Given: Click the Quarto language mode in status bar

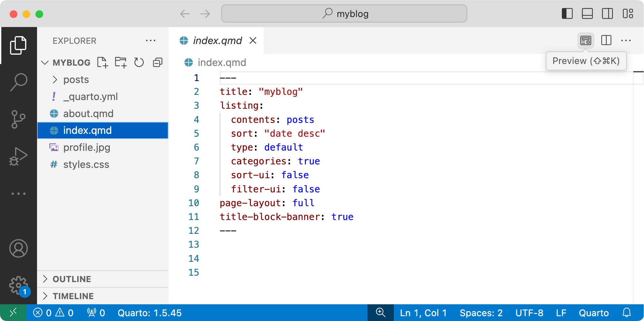Looking at the screenshot, I should coord(593,313).
